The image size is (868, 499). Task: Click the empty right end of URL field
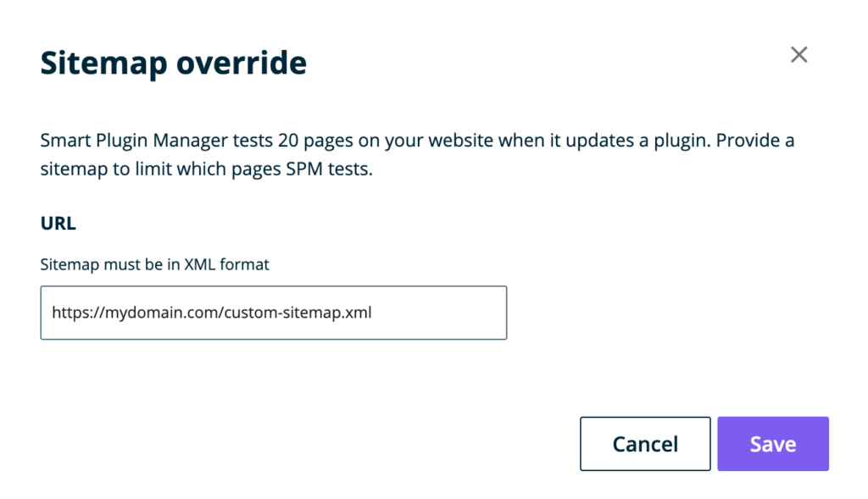coord(458,313)
